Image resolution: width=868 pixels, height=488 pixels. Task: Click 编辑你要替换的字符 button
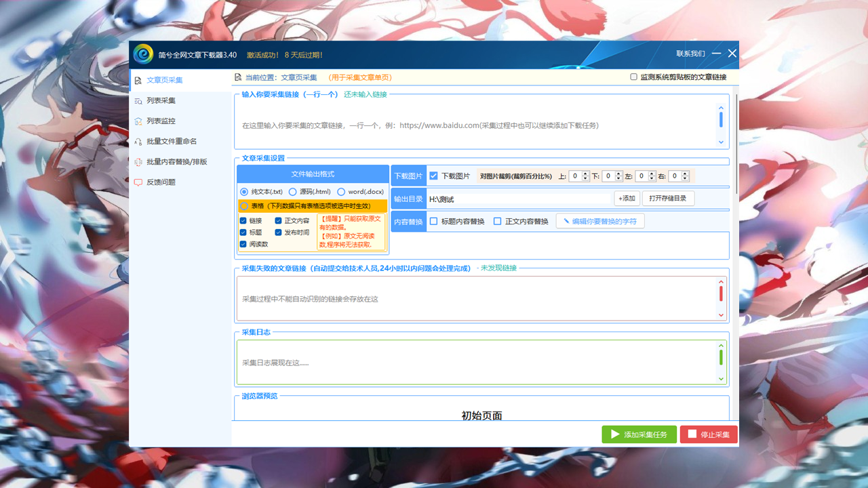[x=600, y=221]
